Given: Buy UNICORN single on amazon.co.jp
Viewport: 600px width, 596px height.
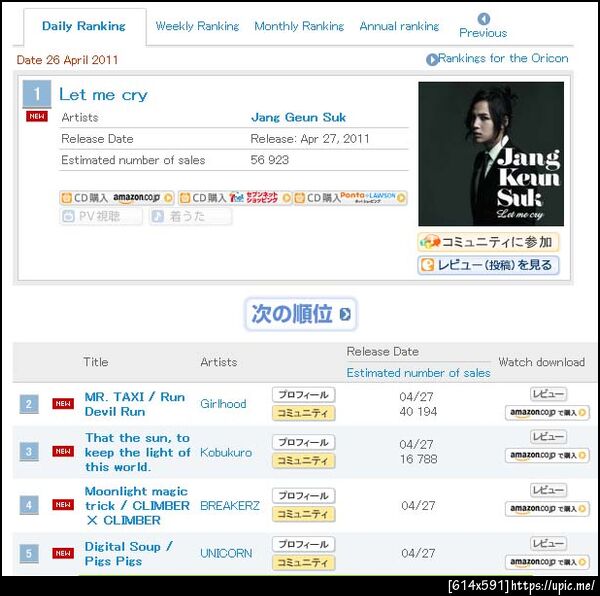Looking at the screenshot, I should pos(547,562).
